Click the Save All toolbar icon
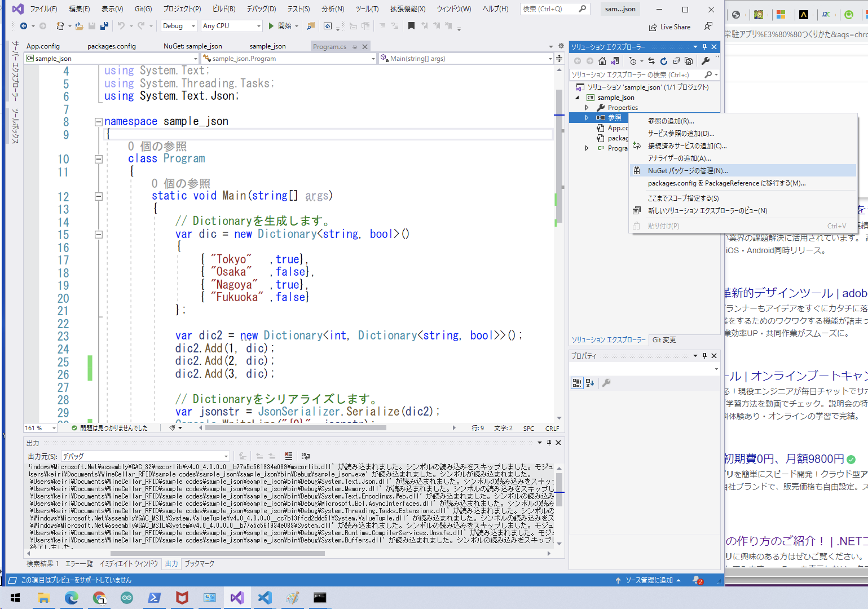Viewport: 868px width, 609px height. (x=104, y=26)
